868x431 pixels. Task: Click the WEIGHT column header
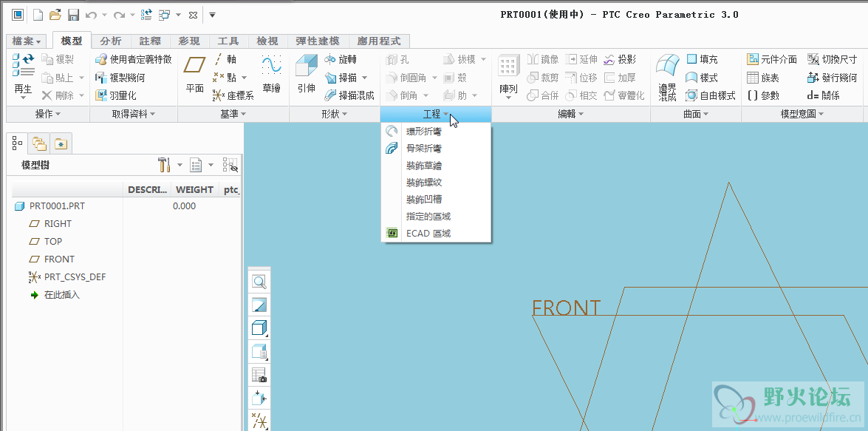pyautogui.click(x=195, y=189)
